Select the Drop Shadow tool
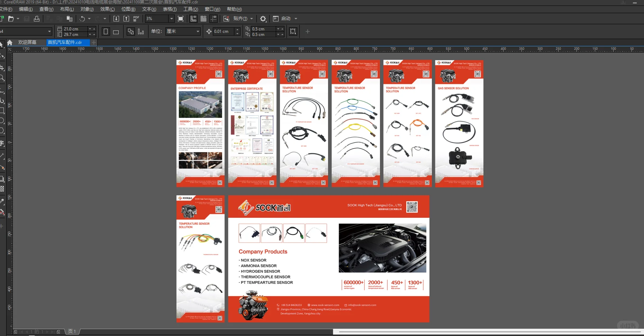This screenshot has width=644, height=336. coord(2,179)
